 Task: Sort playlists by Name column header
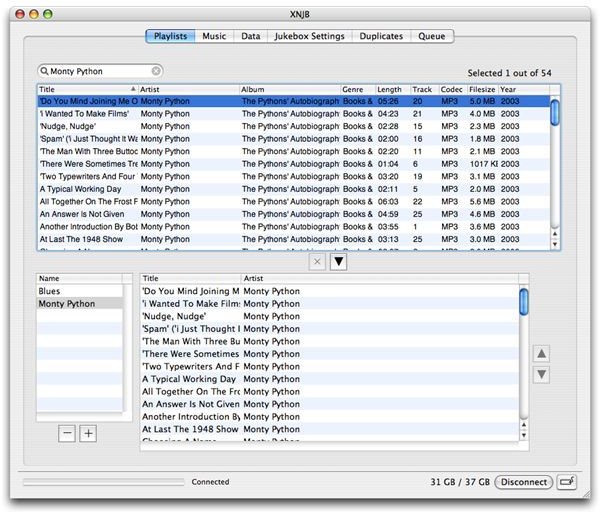coord(79,279)
